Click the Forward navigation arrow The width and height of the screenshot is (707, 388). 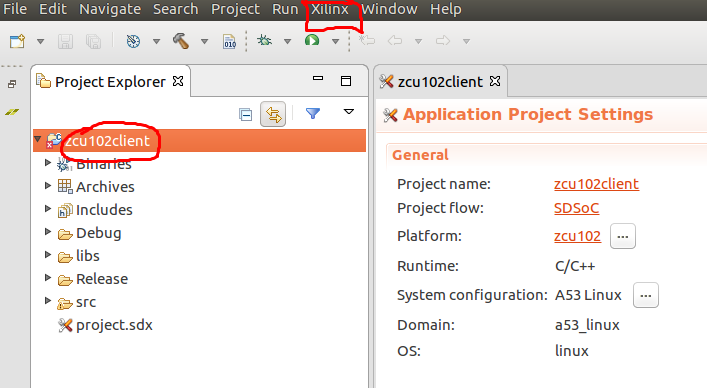point(443,41)
